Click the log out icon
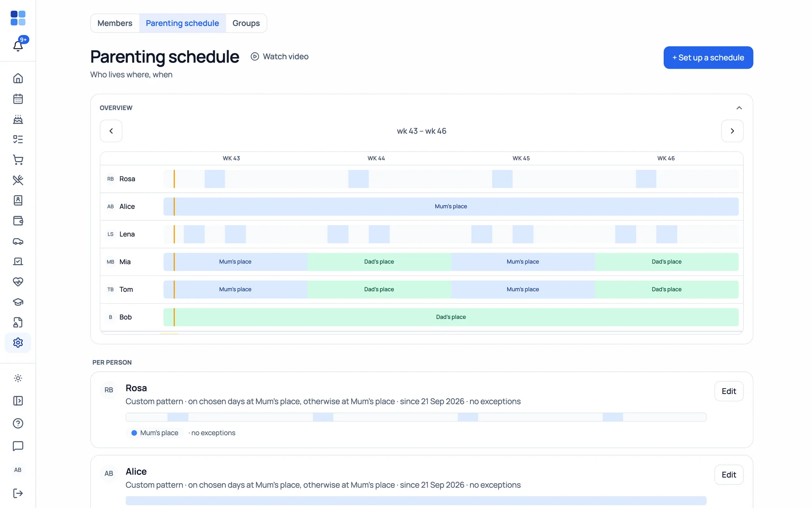The height and width of the screenshot is (508, 812). 18,493
